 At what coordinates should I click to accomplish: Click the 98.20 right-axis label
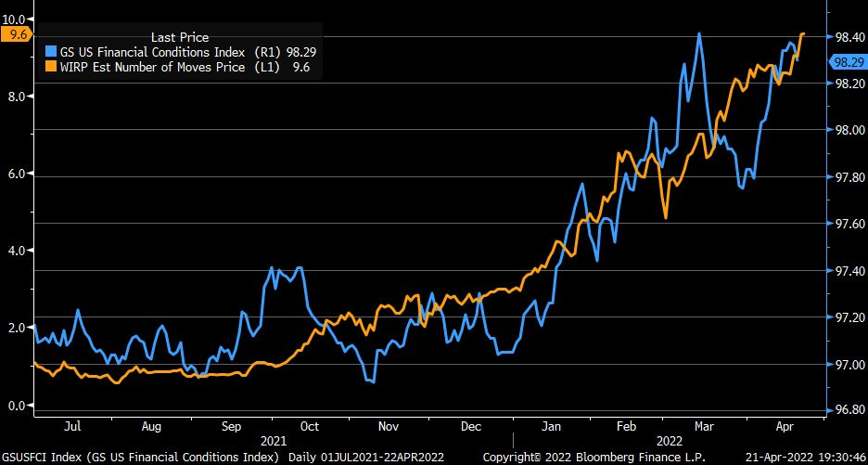click(x=849, y=84)
